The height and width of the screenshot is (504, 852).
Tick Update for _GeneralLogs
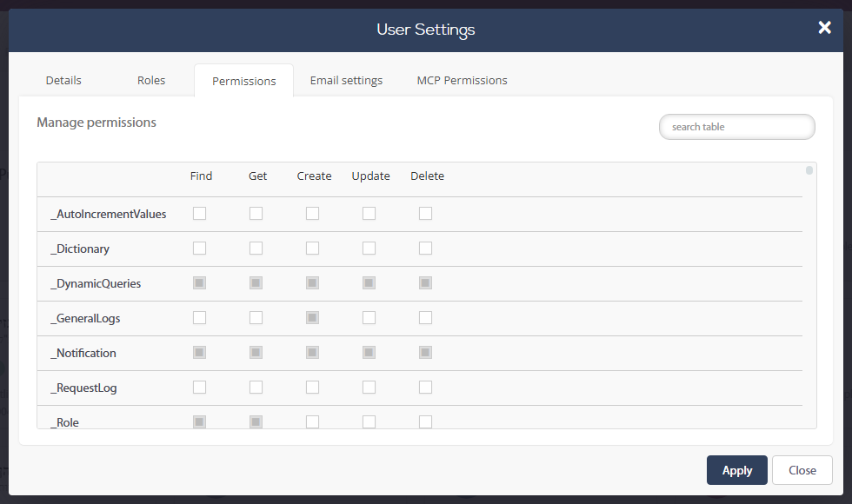click(369, 318)
